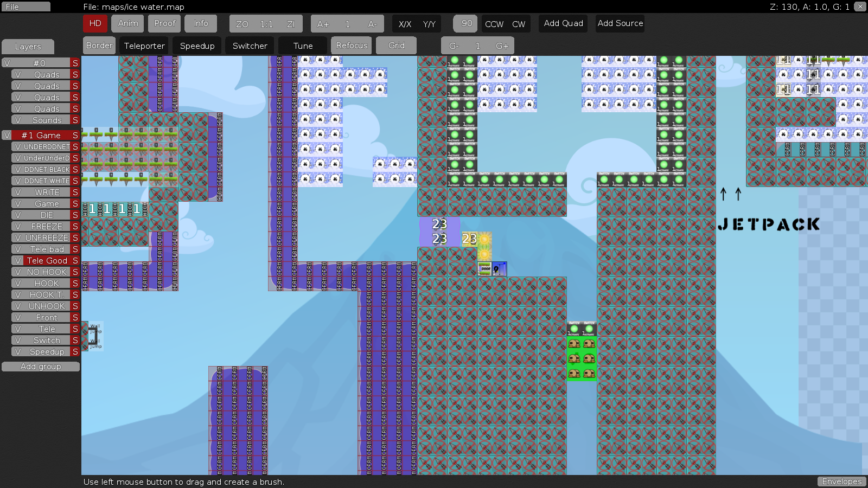Image resolution: width=868 pixels, height=488 pixels.
Task: Select the Teleporter brush
Action: point(144,46)
